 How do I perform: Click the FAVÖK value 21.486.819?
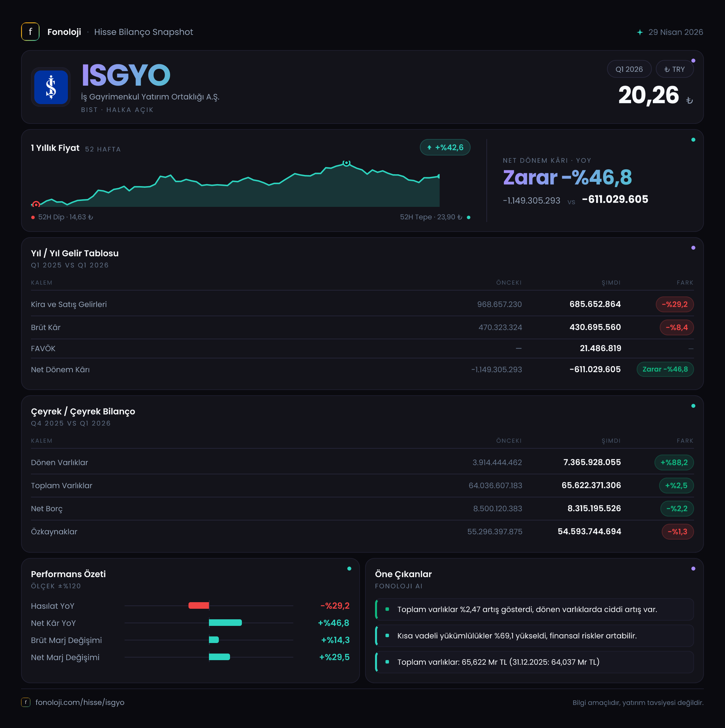[600, 349]
